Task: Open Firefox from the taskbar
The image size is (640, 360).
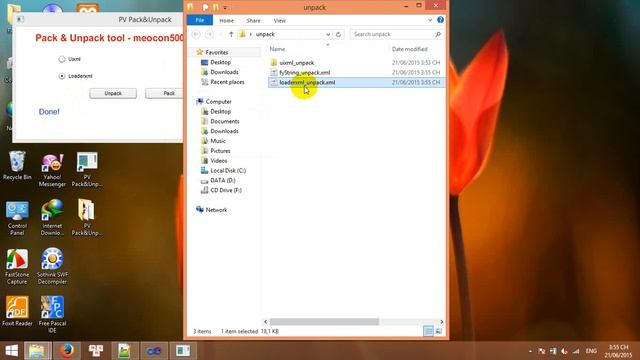Action: (x=67, y=351)
